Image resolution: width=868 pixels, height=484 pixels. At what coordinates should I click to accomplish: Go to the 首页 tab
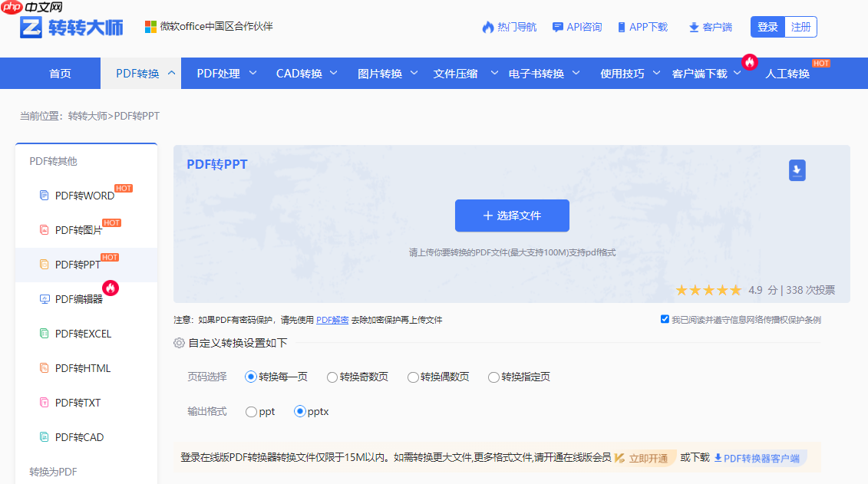pyautogui.click(x=60, y=73)
